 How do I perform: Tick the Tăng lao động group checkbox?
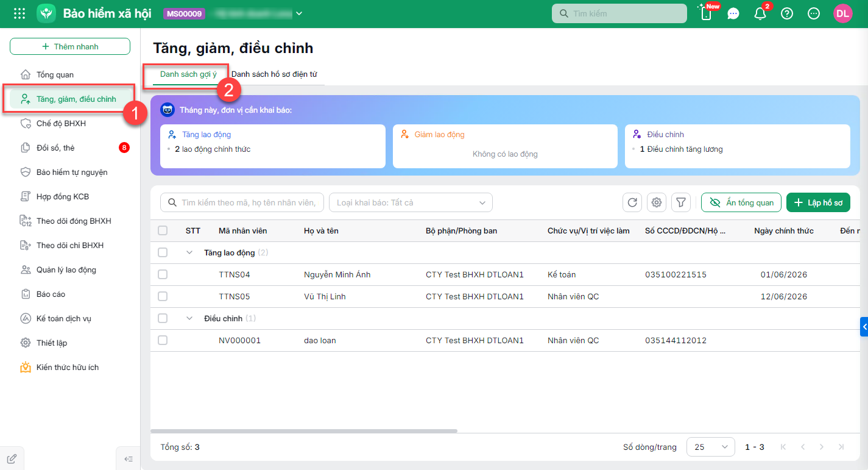click(163, 252)
